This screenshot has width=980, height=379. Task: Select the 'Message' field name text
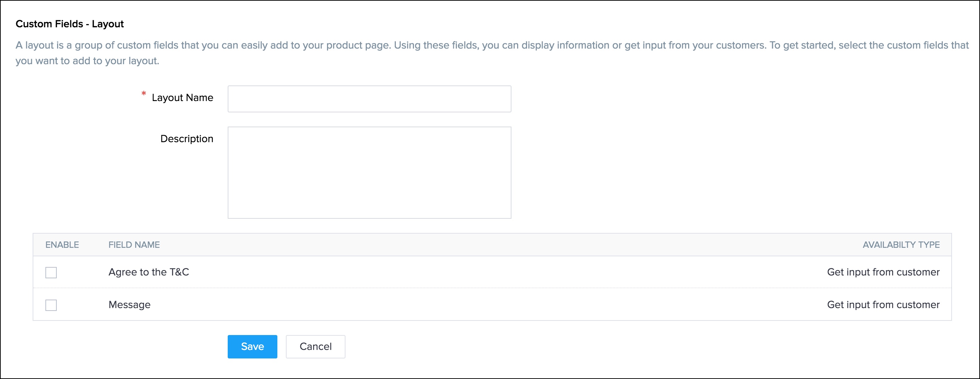(x=129, y=305)
